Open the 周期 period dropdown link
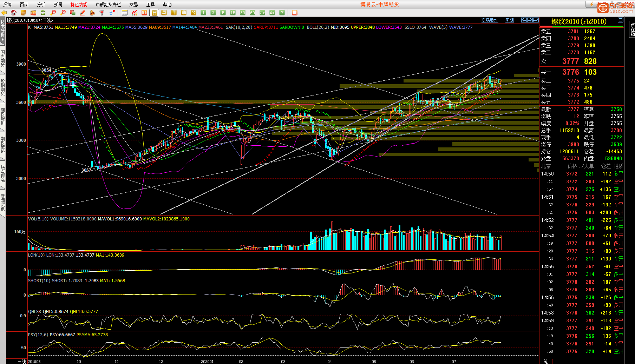Image resolution: width=635 pixels, height=364 pixels. 509,20
